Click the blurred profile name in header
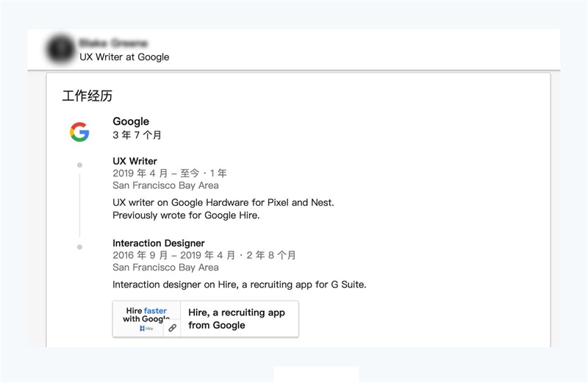The height and width of the screenshot is (383, 588). [x=113, y=43]
